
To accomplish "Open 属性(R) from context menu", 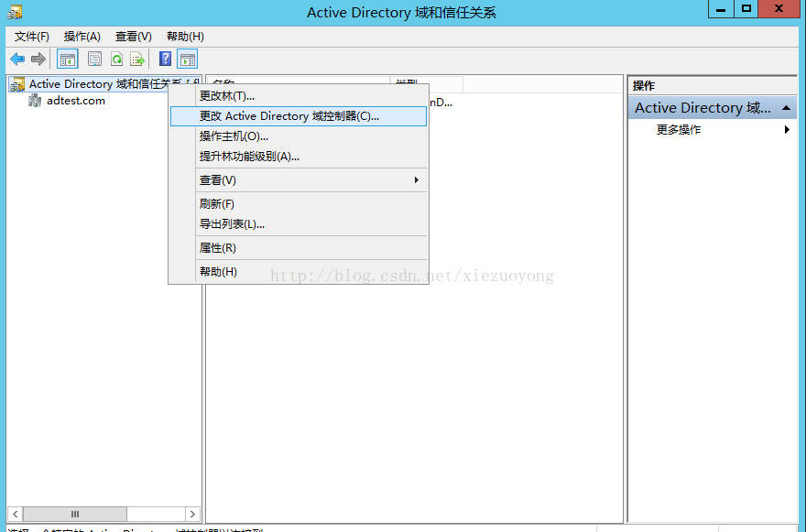I will click(x=299, y=248).
